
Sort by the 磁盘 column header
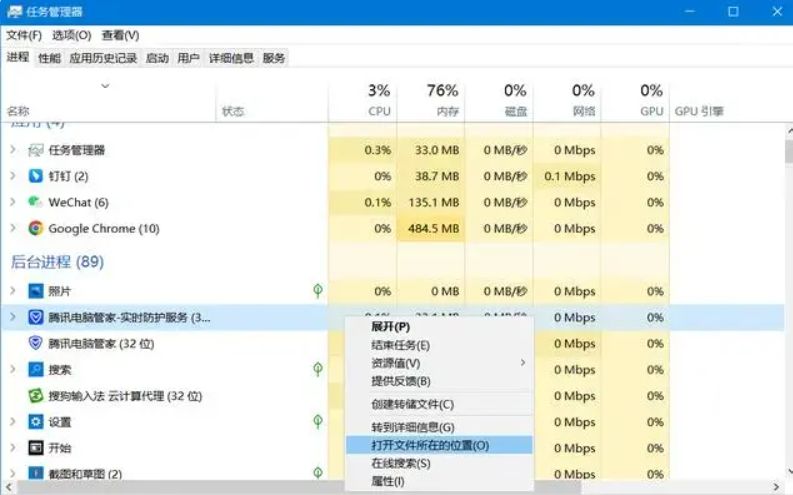[499, 100]
